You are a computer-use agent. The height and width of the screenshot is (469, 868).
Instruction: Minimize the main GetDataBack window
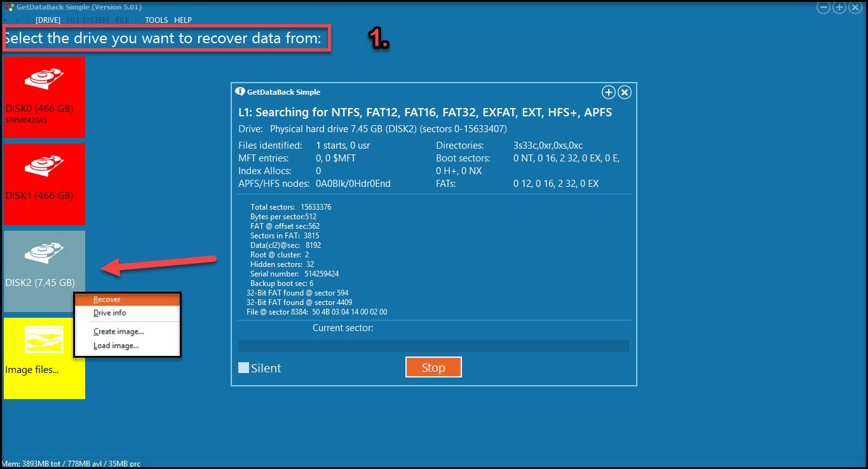(x=824, y=8)
